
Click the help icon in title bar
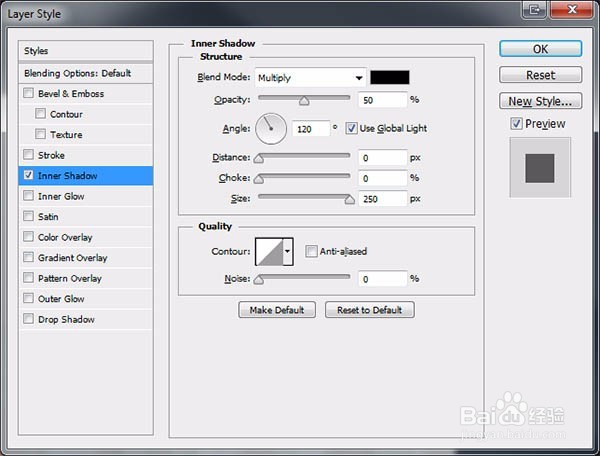[x=535, y=9]
